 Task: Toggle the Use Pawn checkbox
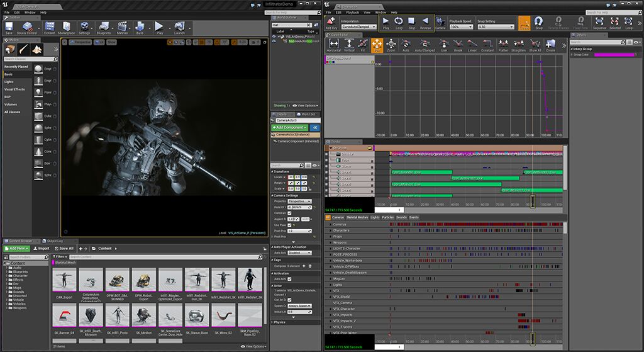pyautogui.click(x=289, y=225)
